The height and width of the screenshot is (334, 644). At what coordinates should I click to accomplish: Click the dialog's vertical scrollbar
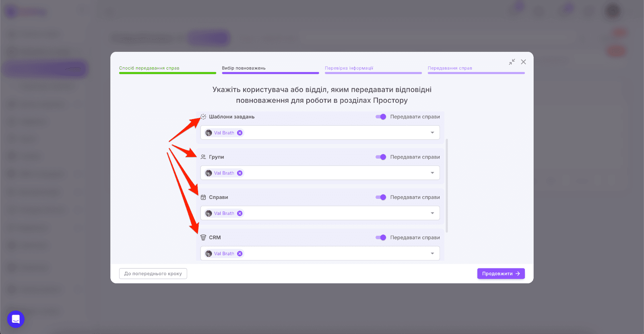[x=447, y=186]
